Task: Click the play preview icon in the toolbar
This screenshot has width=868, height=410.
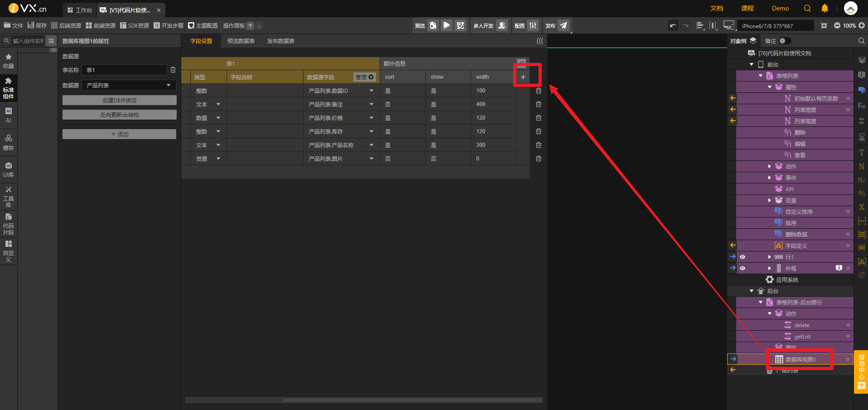Action: click(x=447, y=25)
